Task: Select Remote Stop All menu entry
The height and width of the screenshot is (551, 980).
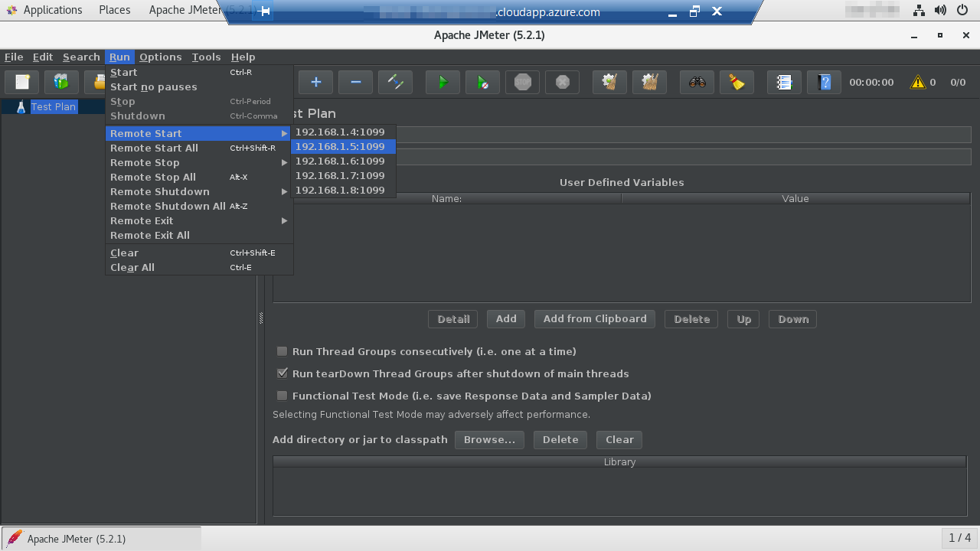Action: (198, 177)
